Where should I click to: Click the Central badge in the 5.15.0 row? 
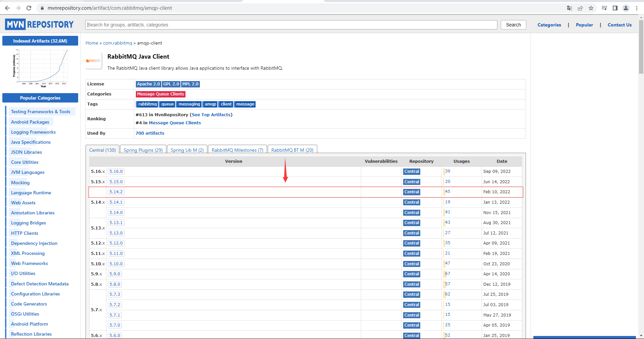coord(412,182)
